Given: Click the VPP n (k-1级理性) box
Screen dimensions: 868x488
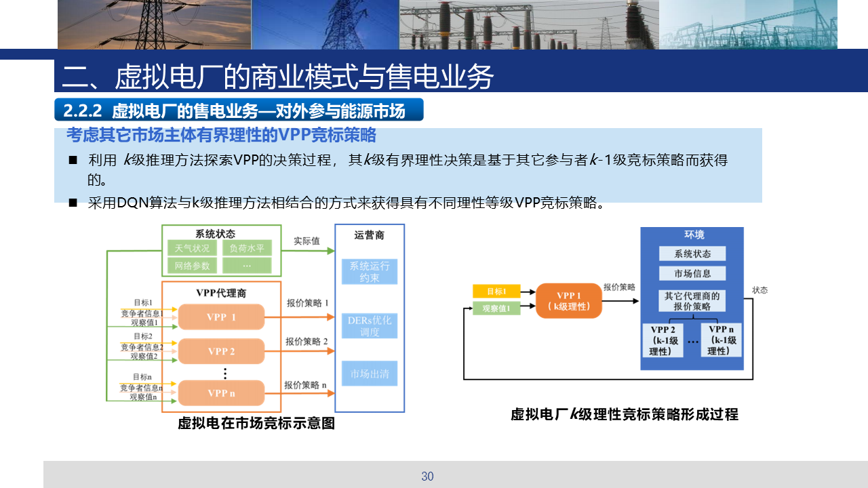Looking at the screenshot, I should (722, 340).
